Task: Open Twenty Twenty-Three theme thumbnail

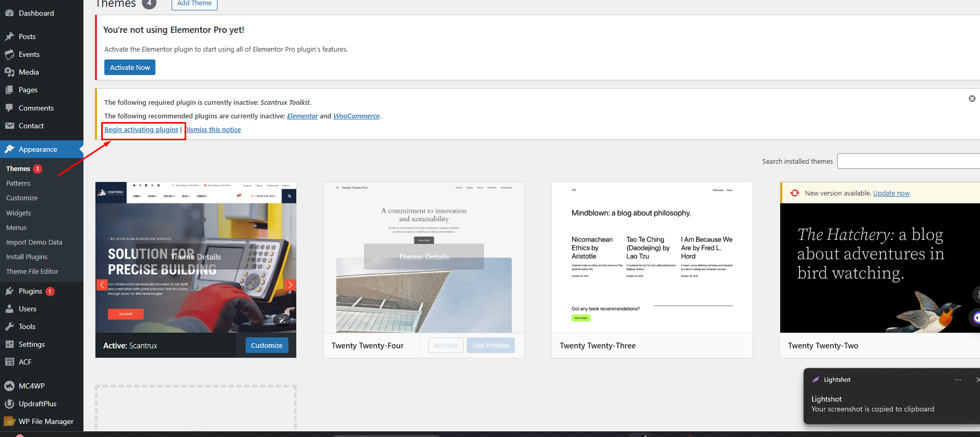Action: click(652, 257)
